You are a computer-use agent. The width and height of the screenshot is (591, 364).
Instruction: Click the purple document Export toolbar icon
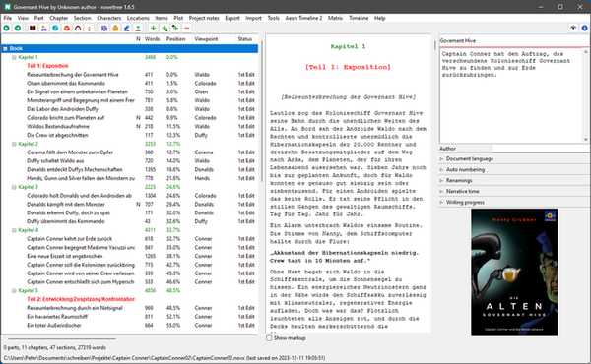(104, 28)
